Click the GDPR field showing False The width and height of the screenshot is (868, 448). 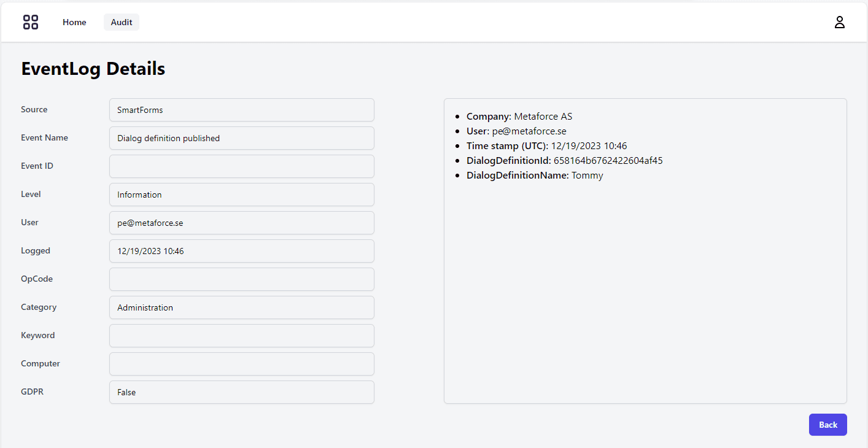tap(241, 392)
